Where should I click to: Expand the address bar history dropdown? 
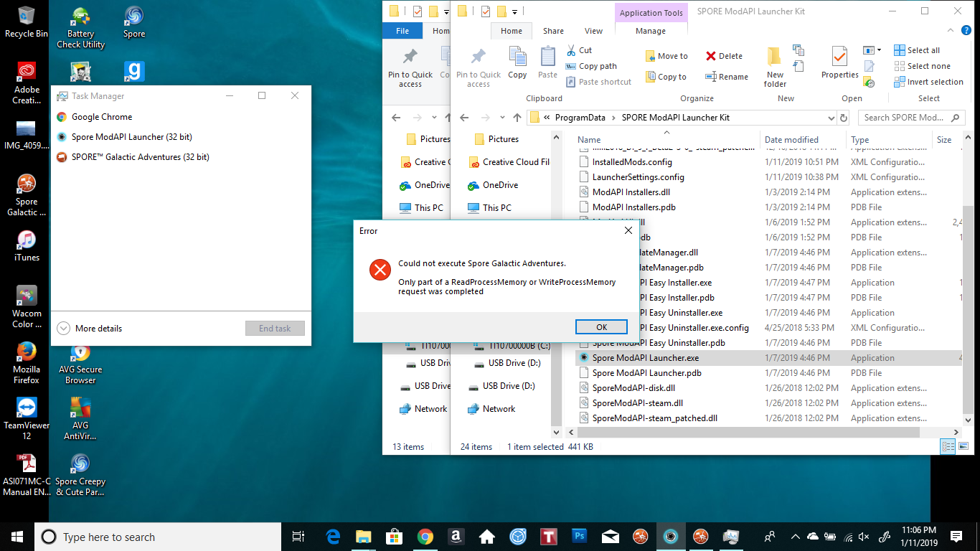click(x=831, y=118)
